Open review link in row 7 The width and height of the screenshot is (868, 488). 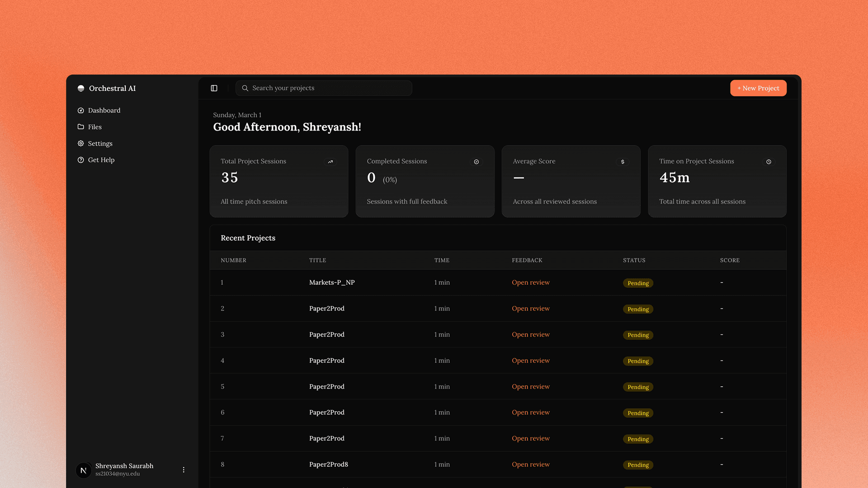click(x=531, y=438)
